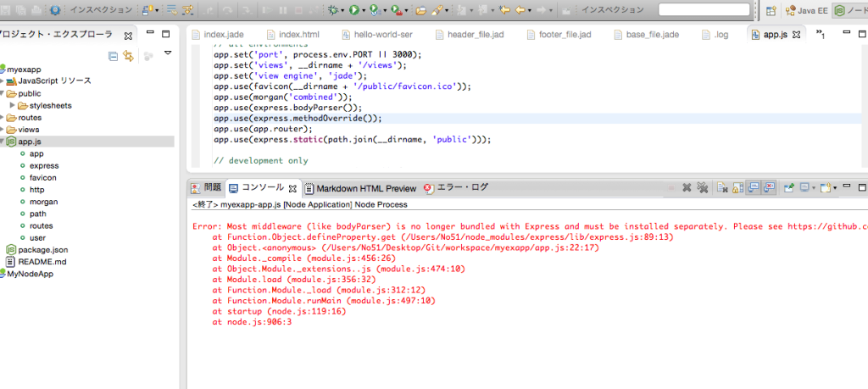This screenshot has width=868, height=389.
Task: Switch to the index.html editor tab
Action: click(x=298, y=35)
